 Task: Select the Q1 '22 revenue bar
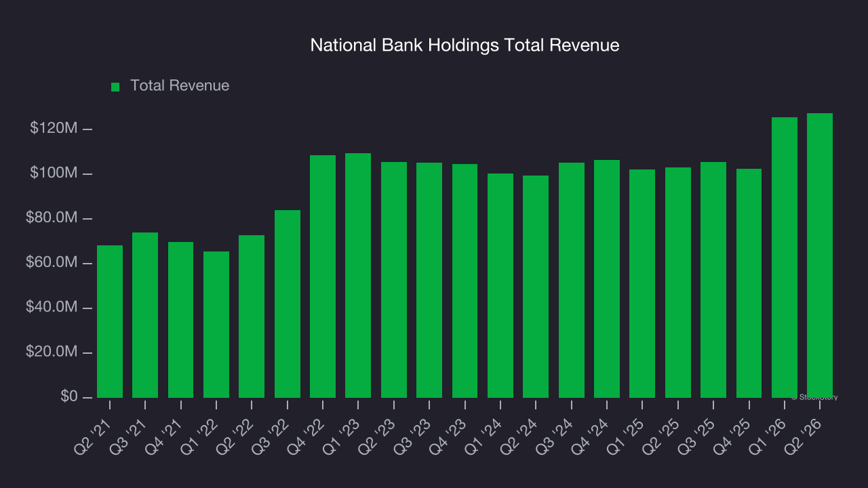coord(216,325)
